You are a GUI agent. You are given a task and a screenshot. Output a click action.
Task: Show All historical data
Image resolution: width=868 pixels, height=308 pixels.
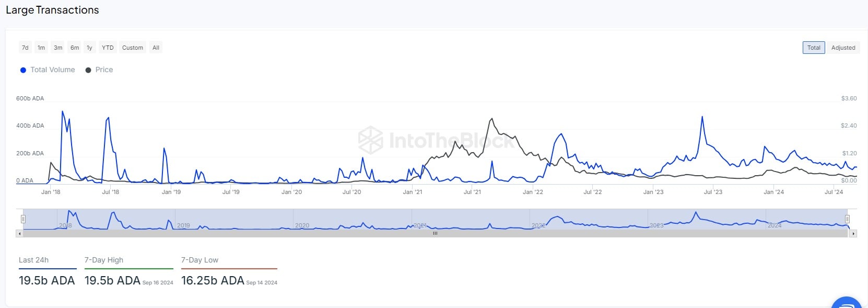pos(156,48)
